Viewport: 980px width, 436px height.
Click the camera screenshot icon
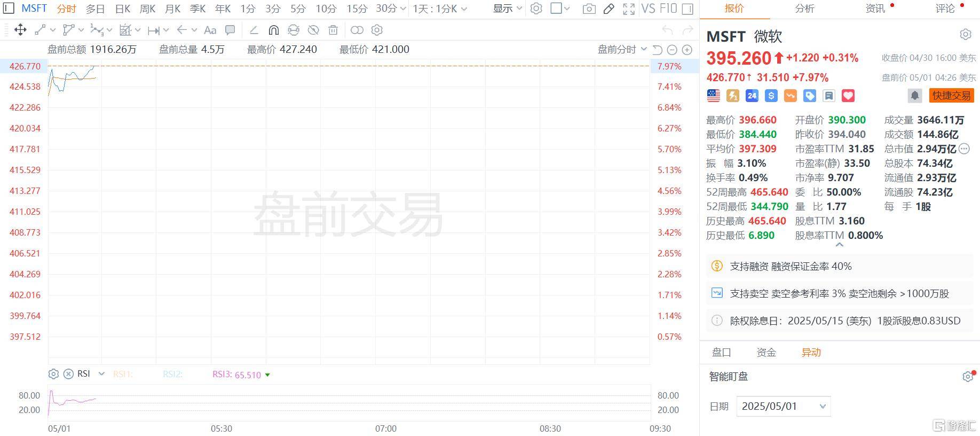click(589, 9)
